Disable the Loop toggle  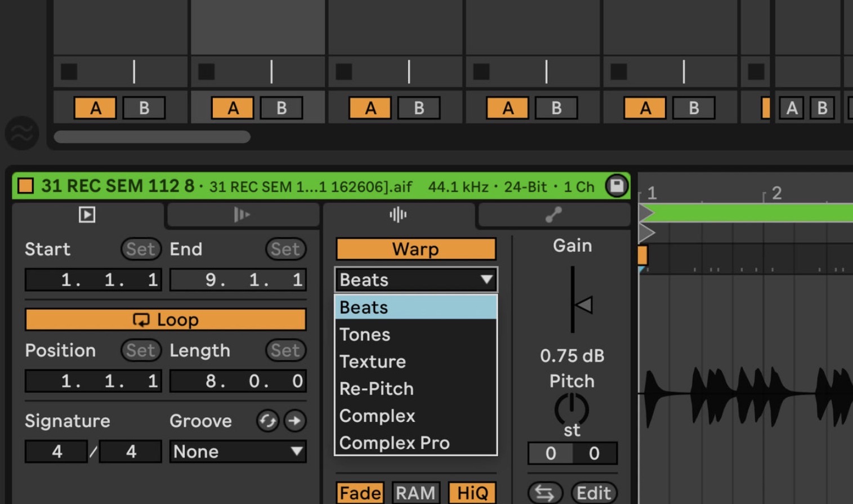click(166, 320)
